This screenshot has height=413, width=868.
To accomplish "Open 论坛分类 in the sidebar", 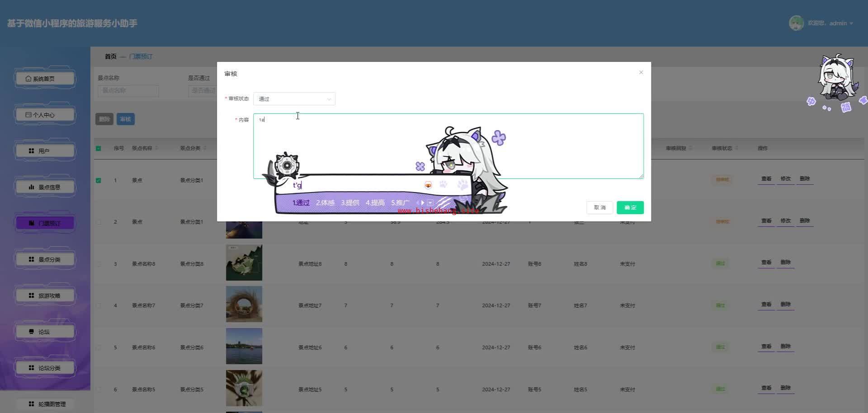I will coord(45,368).
